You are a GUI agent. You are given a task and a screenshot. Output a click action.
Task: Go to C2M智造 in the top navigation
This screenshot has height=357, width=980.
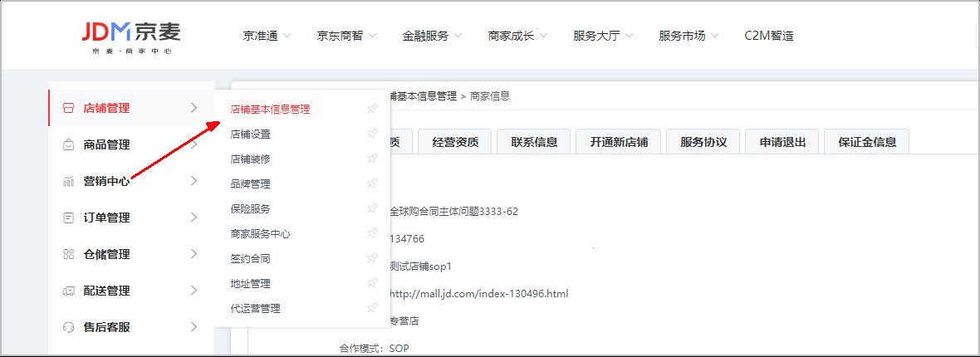pos(769,36)
